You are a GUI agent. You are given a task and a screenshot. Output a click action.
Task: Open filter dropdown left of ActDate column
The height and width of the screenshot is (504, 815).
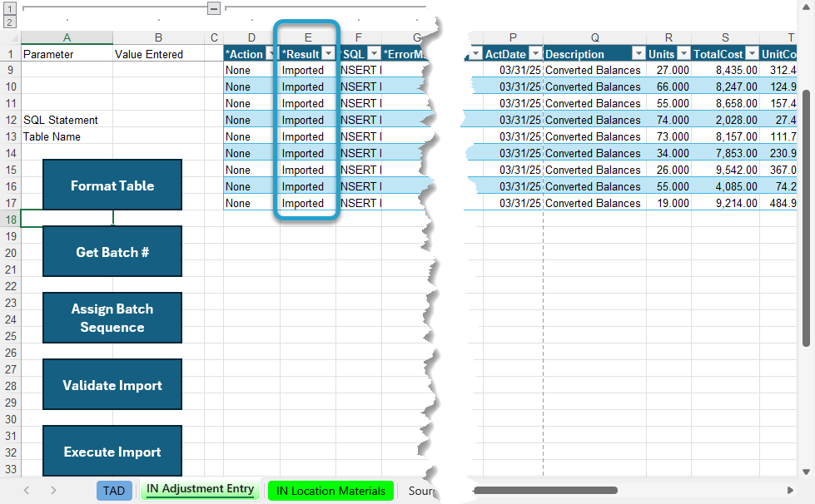coord(475,53)
